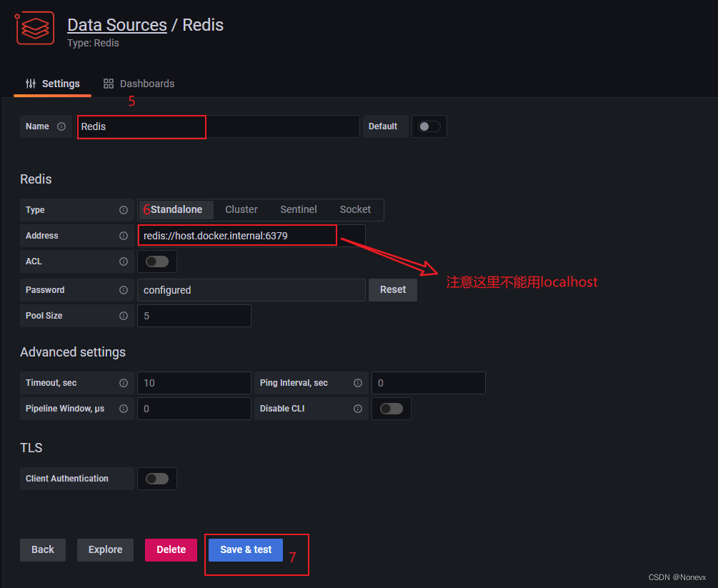Click the info icon next to Timeout, sec
Viewport: 718px width, 588px height.
tap(123, 383)
